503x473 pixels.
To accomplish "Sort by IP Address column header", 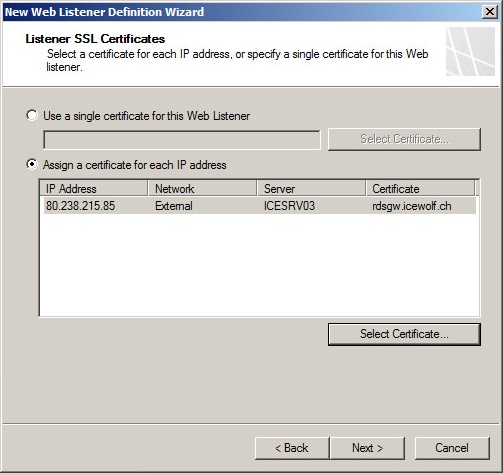I will point(94,188).
